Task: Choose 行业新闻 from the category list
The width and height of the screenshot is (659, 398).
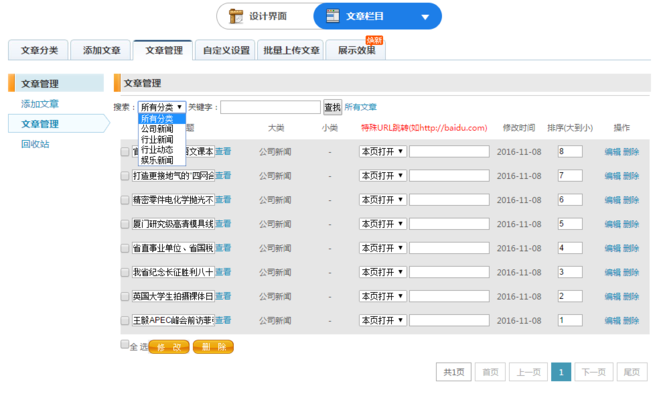Action: pyautogui.click(x=161, y=140)
